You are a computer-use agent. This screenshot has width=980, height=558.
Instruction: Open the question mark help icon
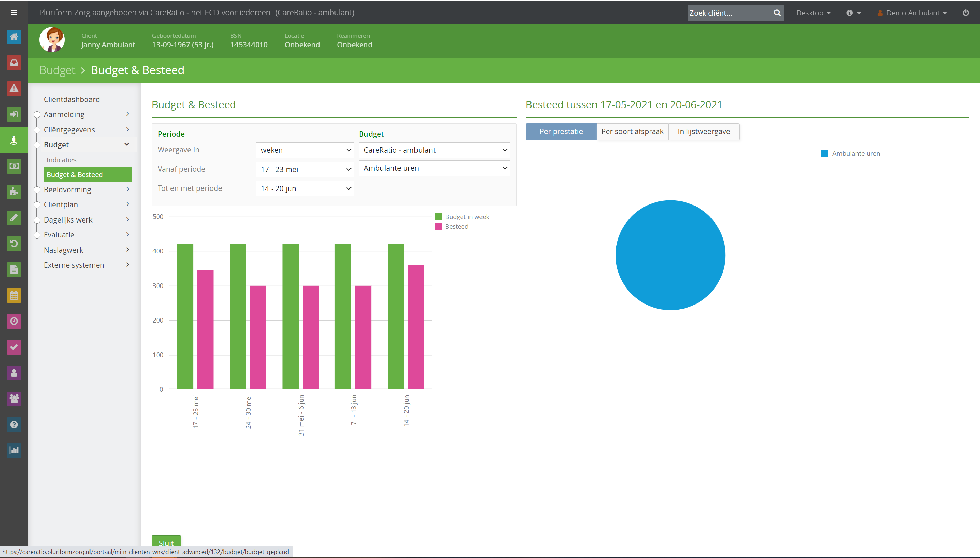click(14, 425)
